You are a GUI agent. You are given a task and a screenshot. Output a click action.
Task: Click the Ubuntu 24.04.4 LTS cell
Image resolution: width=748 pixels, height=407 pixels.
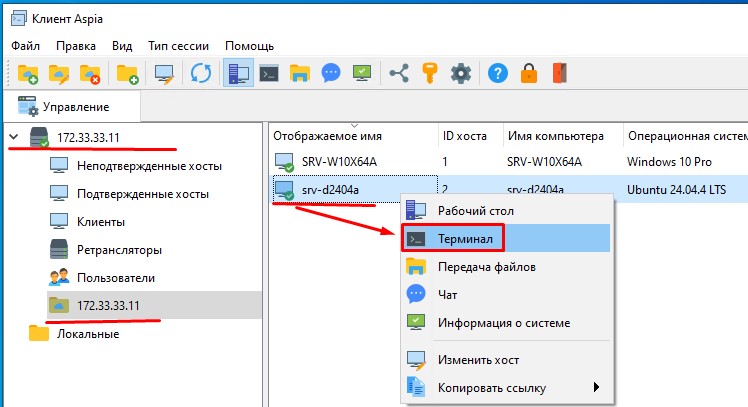tap(676, 189)
